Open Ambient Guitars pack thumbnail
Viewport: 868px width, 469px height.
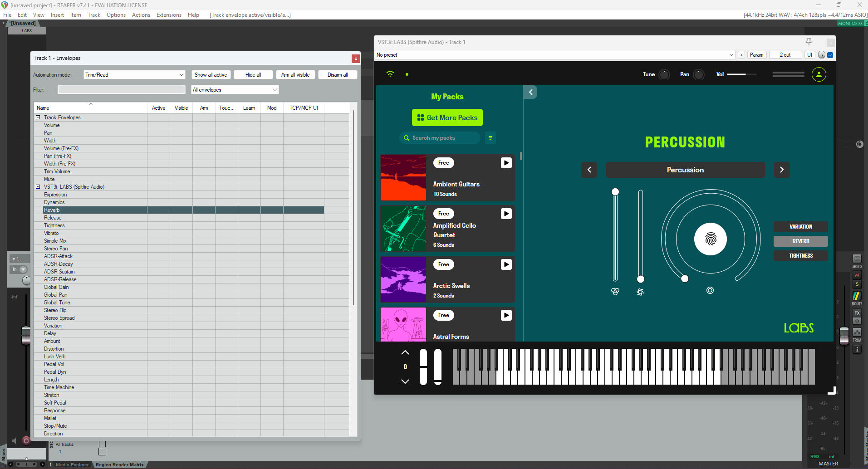[x=403, y=178]
